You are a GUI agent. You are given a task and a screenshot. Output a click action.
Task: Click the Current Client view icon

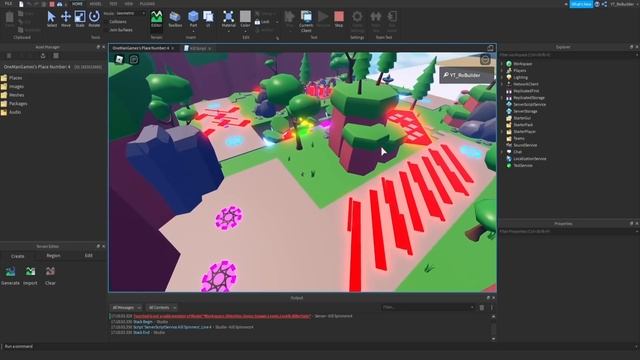coord(306,21)
